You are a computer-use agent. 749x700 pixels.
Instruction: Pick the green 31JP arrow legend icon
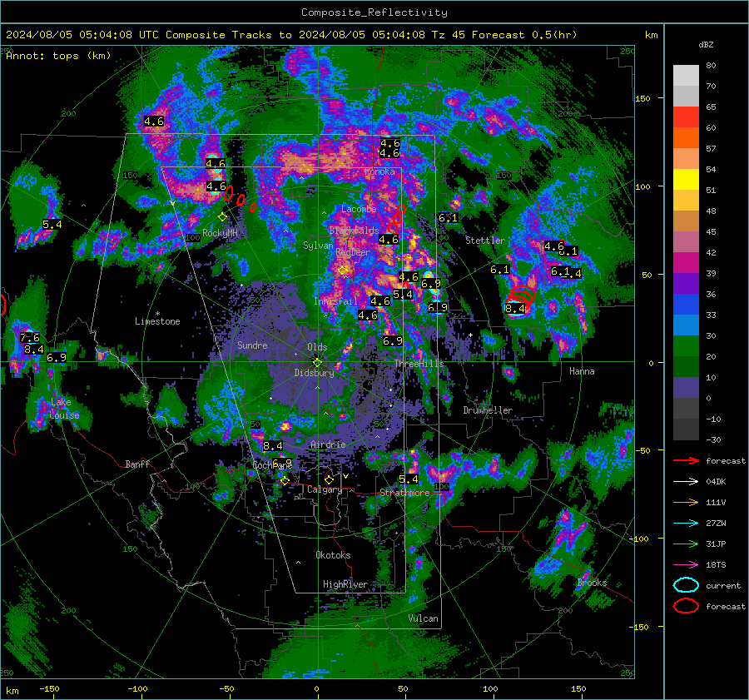pyautogui.click(x=686, y=544)
